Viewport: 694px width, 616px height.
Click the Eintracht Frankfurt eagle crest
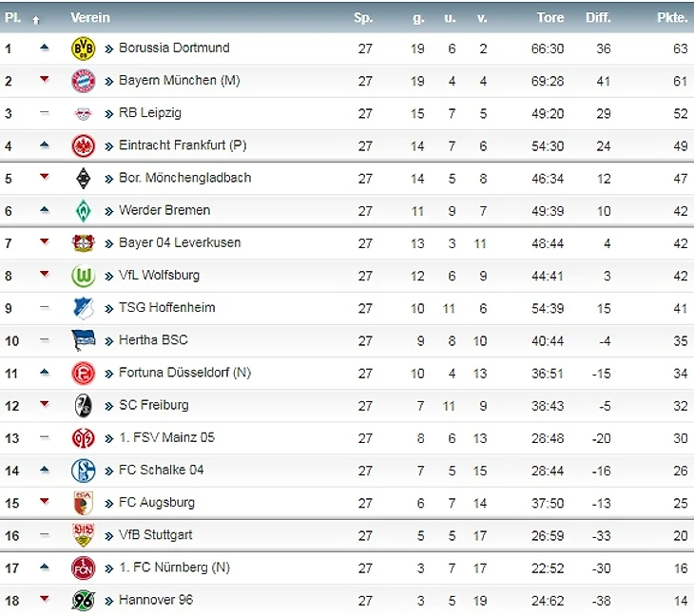[84, 146]
